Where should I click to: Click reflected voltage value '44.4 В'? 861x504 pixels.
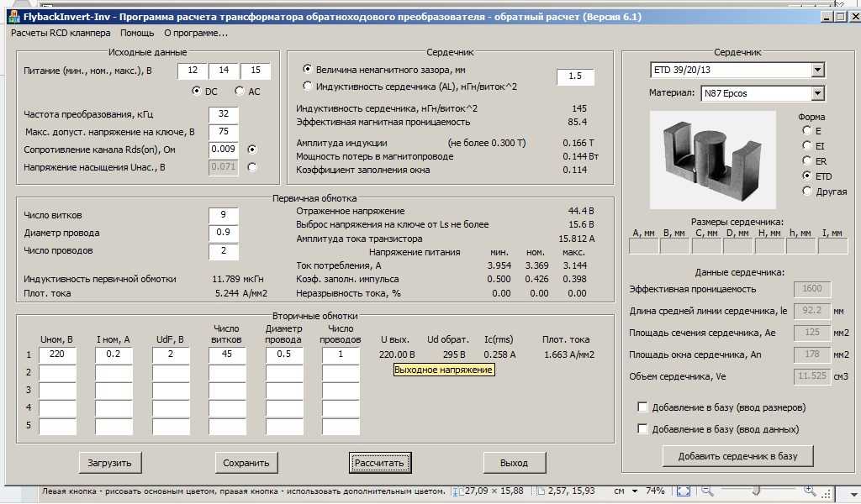click(581, 211)
